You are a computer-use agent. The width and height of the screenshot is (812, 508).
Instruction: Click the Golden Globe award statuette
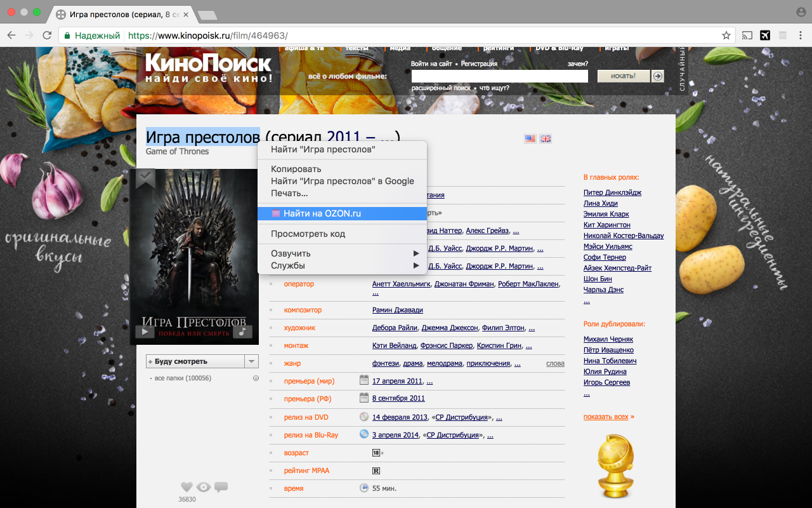(x=616, y=467)
